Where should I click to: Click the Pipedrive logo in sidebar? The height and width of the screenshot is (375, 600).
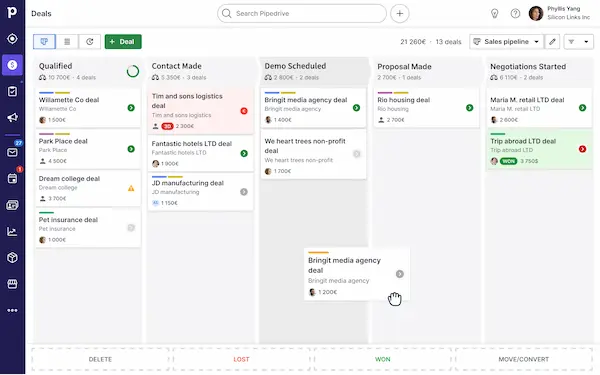coord(12,12)
